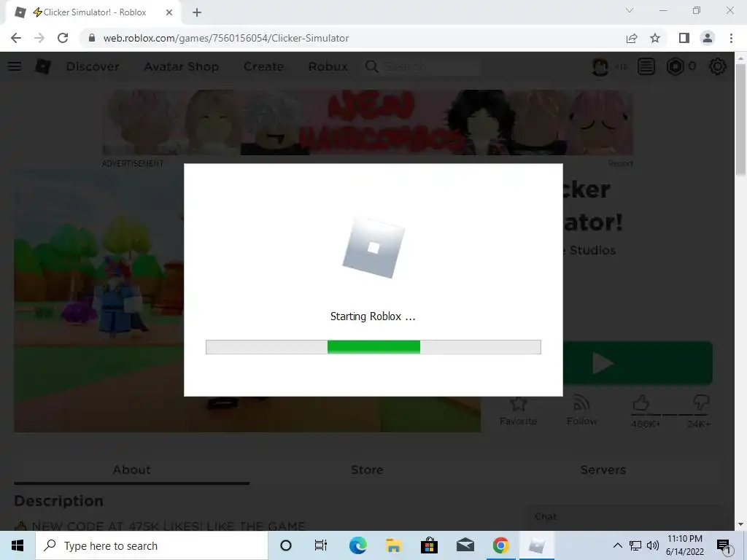This screenshot has height=560, width=747.
Task: Open the Chat panel
Action: pyautogui.click(x=624, y=517)
